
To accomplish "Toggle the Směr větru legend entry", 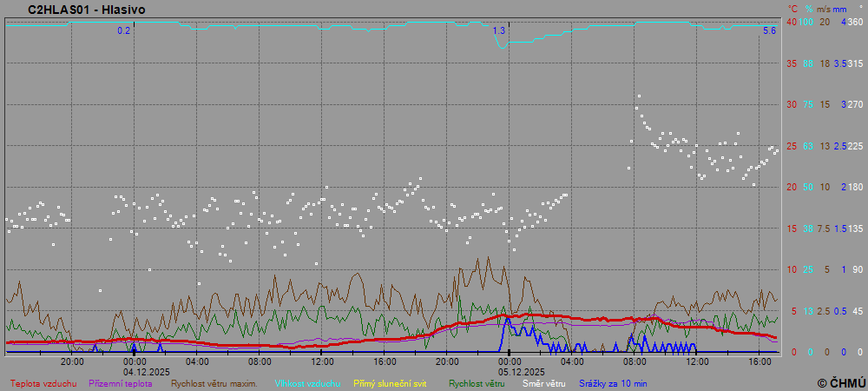I will coord(543,383).
